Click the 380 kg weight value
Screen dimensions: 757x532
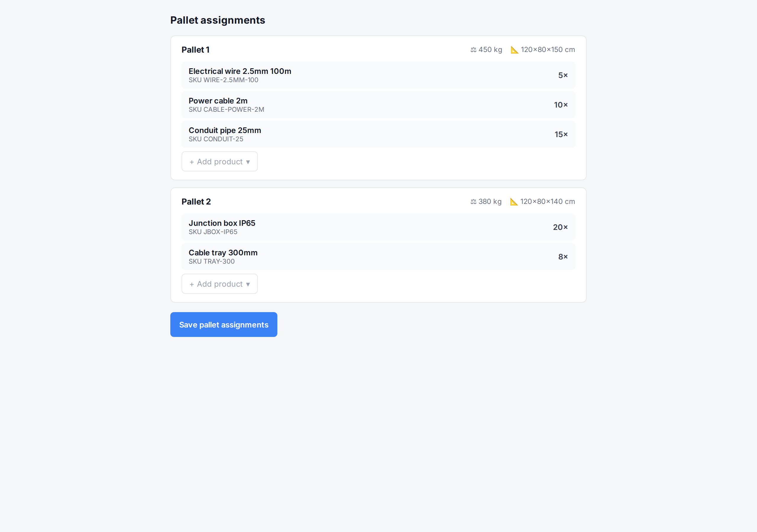(490, 202)
